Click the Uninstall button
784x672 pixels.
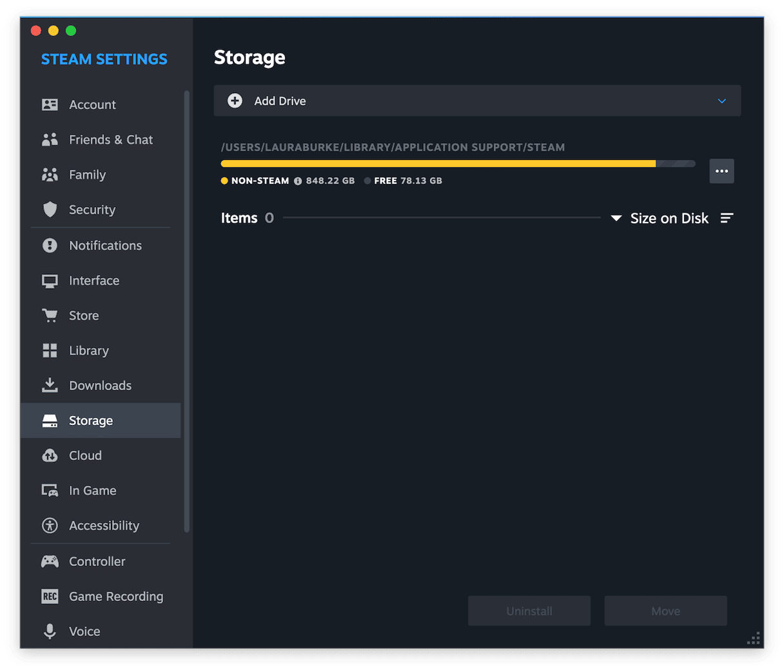[x=529, y=611]
